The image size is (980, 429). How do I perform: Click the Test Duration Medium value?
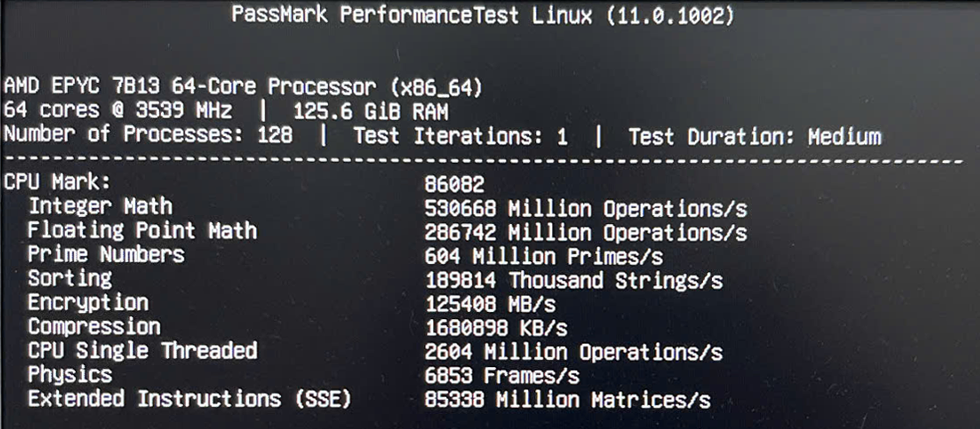[844, 137]
